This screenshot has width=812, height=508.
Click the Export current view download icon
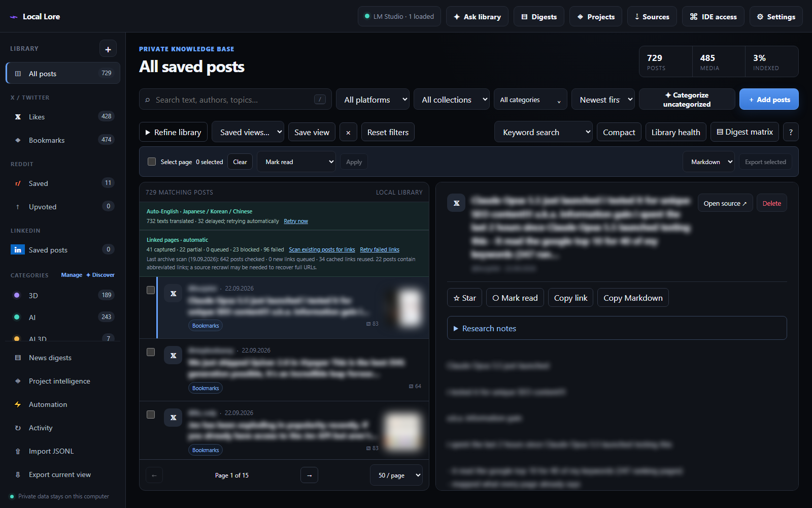(x=18, y=474)
